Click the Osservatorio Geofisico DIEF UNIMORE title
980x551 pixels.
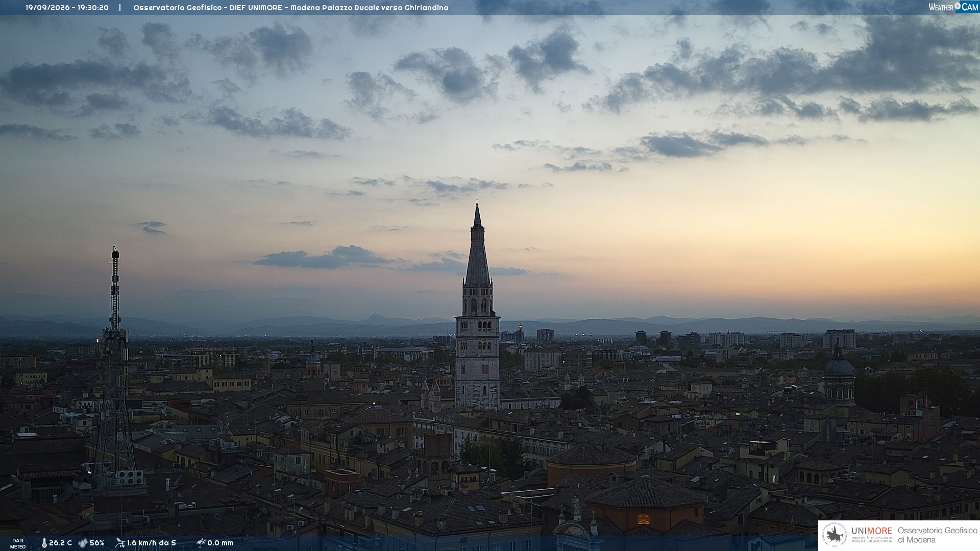291,8
